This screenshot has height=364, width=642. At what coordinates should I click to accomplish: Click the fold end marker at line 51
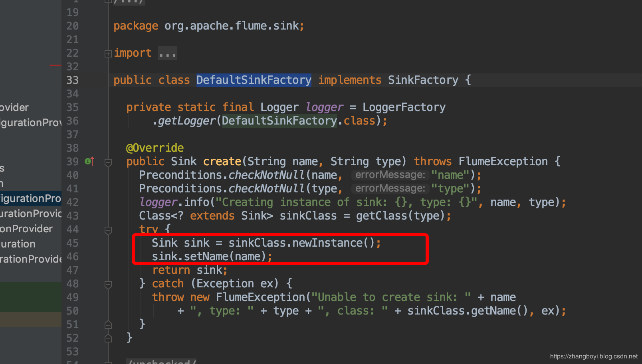tap(108, 324)
